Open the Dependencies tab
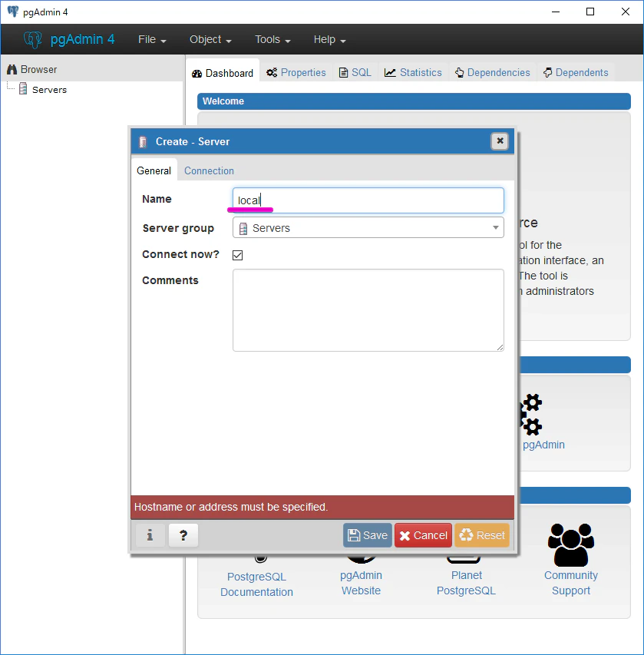Image resolution: width=644 pixels, height=655 pixels. coord(493,73)
